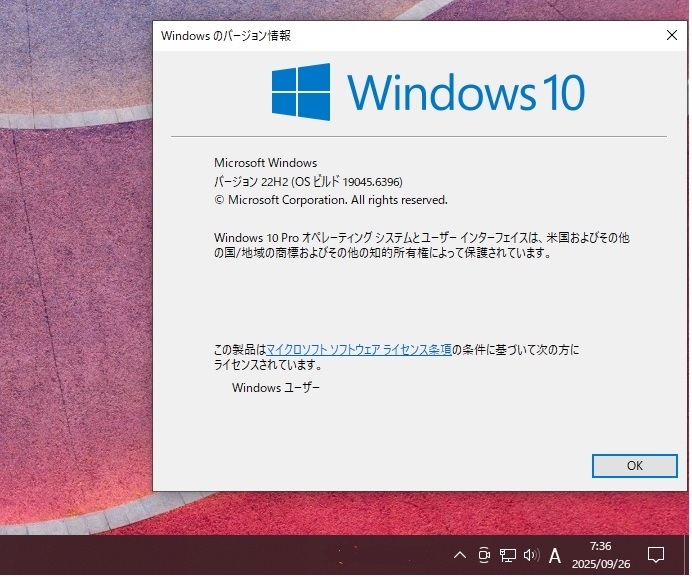Toggle the IME input mode A indicator
The width and height of the screenshot is (692, 577).
point(557,557)
